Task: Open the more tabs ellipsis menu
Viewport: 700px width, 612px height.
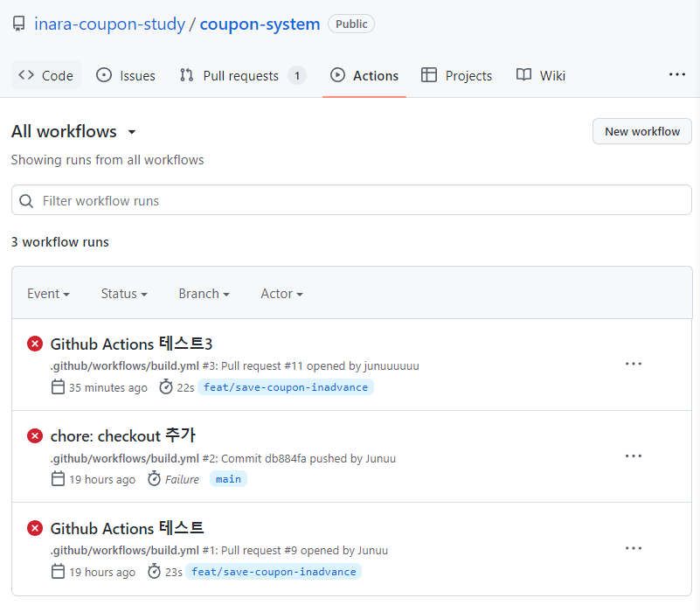Action: click(676, 74)
